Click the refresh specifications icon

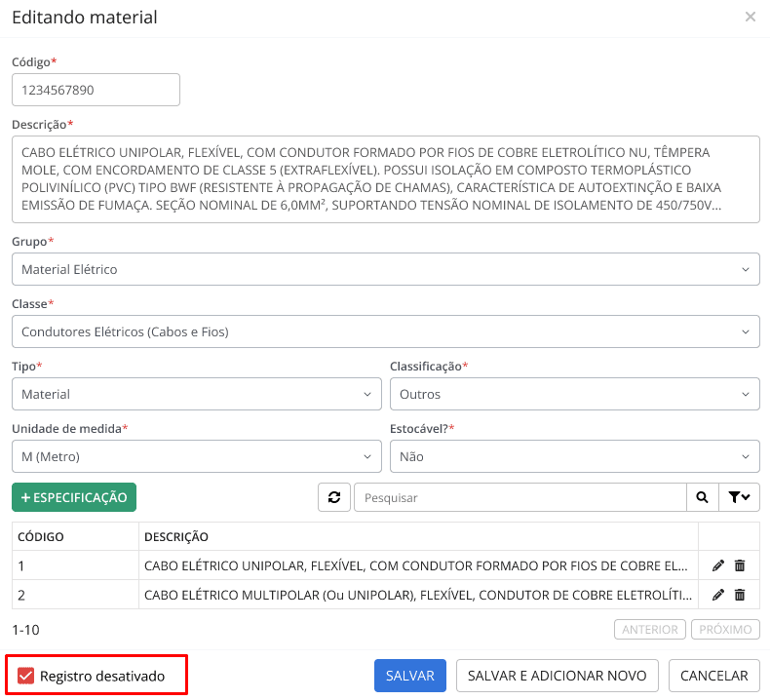tap(334, 497)
